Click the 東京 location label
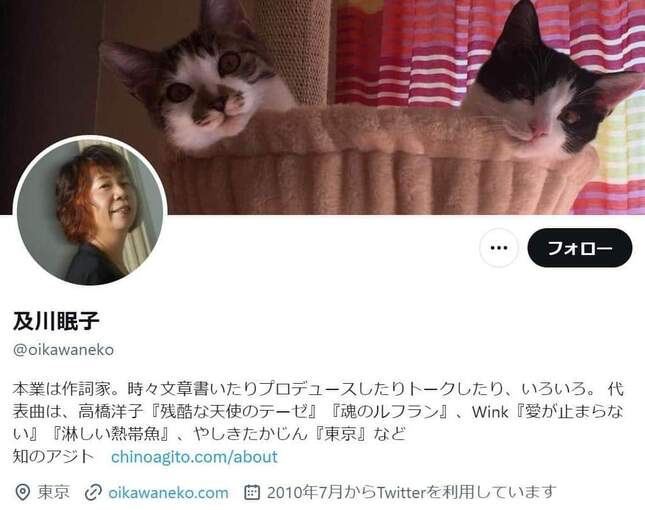645x510 pixels. click(53, 492)
